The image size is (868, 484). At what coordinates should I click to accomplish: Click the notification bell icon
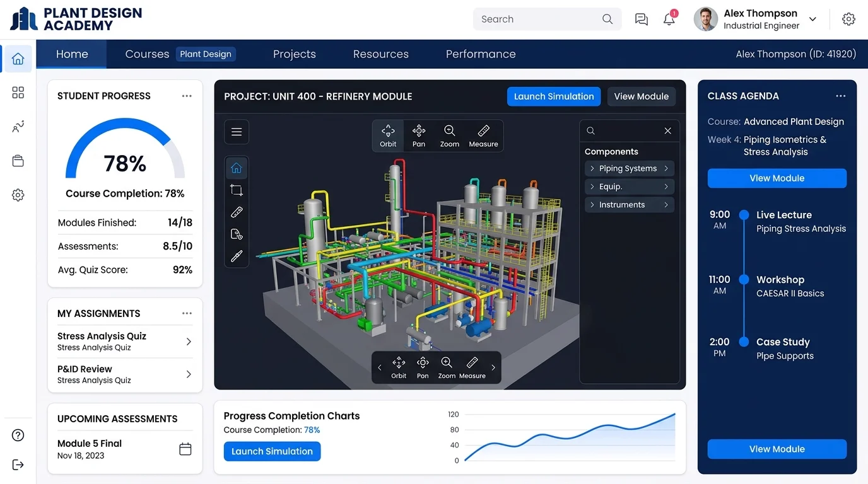669,19
